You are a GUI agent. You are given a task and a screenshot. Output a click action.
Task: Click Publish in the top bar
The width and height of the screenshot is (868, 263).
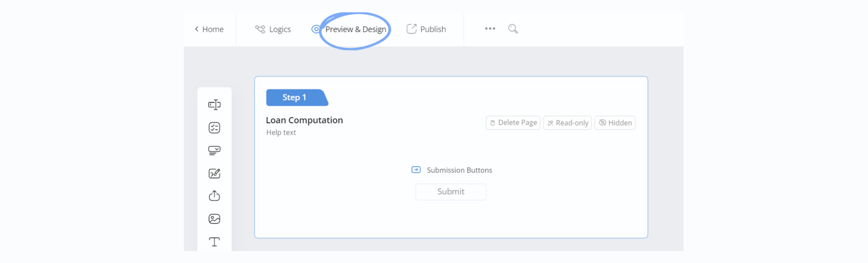tap(426, 29)
